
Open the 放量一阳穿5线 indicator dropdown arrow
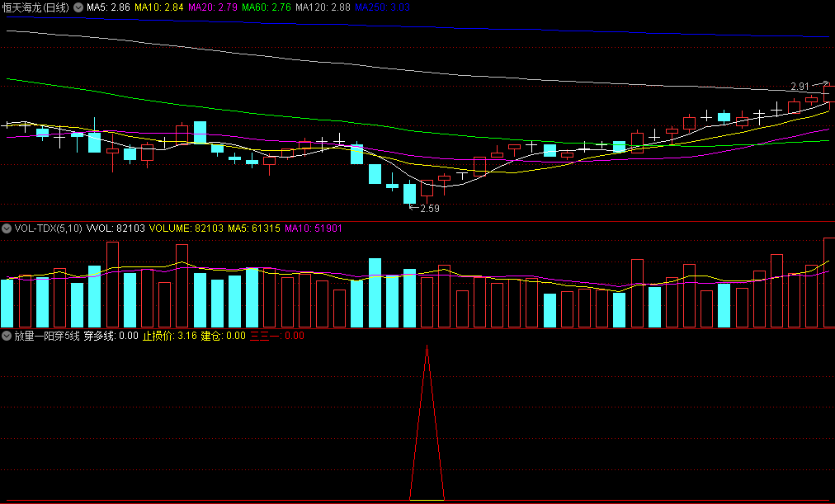(x=7, y=336)
